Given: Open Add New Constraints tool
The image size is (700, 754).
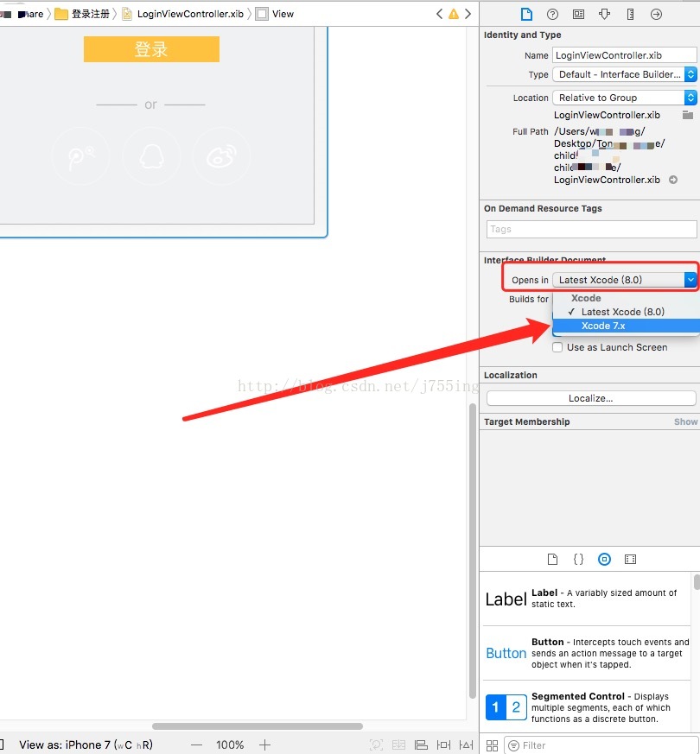Looking at the screenshot, I should [x=443, y=744].
